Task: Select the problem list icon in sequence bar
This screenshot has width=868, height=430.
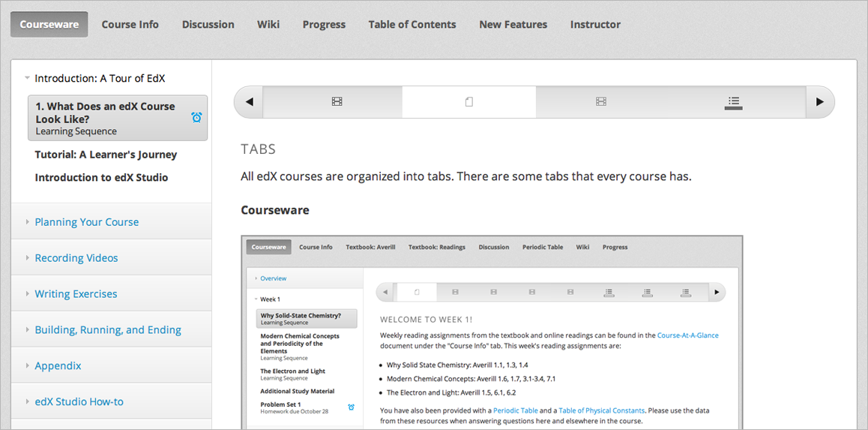Action: (x=733, y=102)
